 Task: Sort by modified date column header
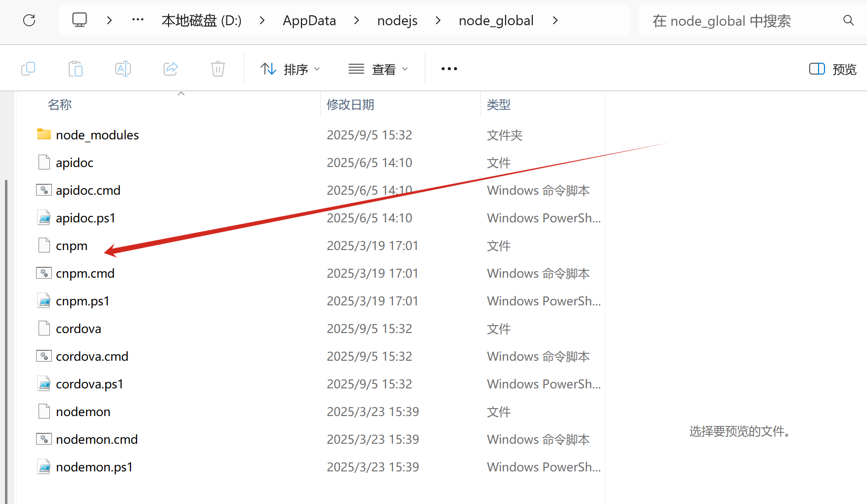coord(350,105)
